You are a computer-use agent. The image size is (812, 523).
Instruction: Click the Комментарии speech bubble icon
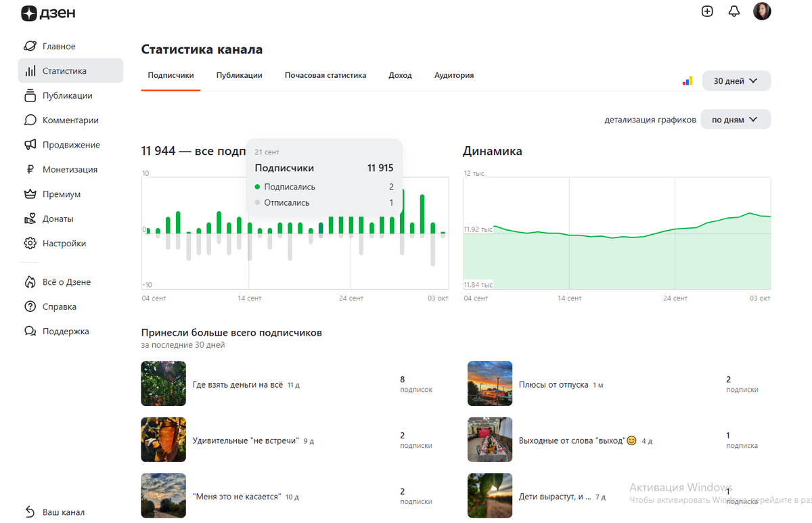pyautogui.click(x=30, y=120)
